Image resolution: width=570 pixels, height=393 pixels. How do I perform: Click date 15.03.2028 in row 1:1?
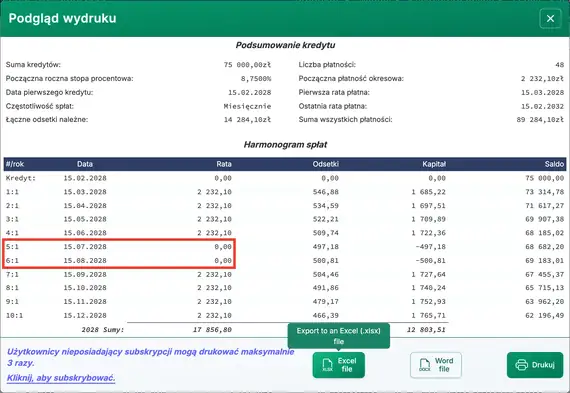pyautogui.click(x=85, y=192)
